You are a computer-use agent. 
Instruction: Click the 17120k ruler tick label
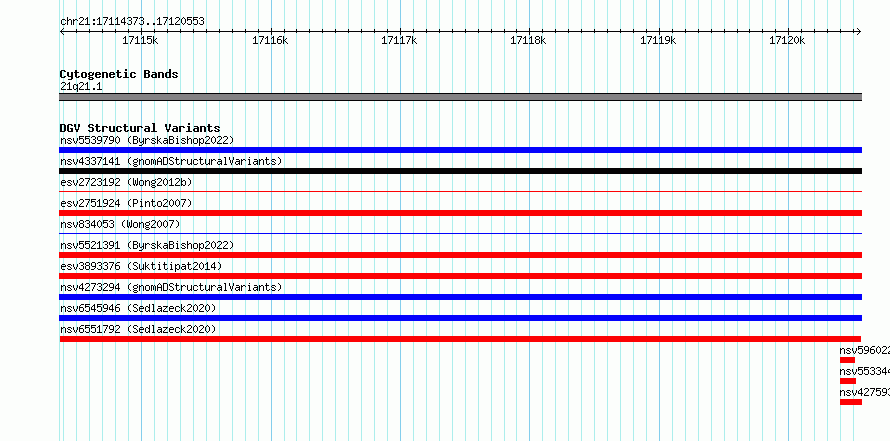(787, 40)
